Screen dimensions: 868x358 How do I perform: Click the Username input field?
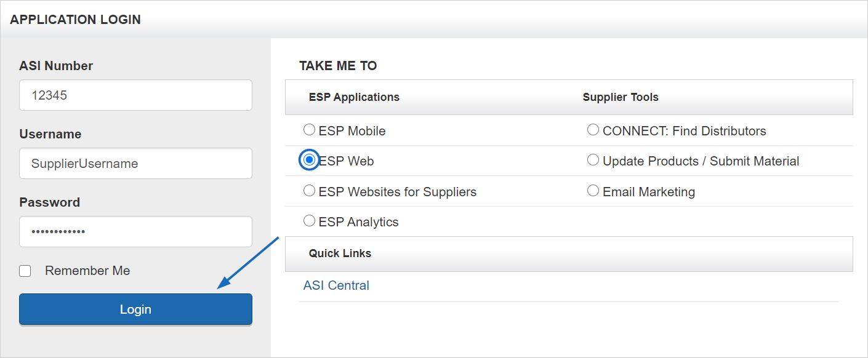pos(135,163)
